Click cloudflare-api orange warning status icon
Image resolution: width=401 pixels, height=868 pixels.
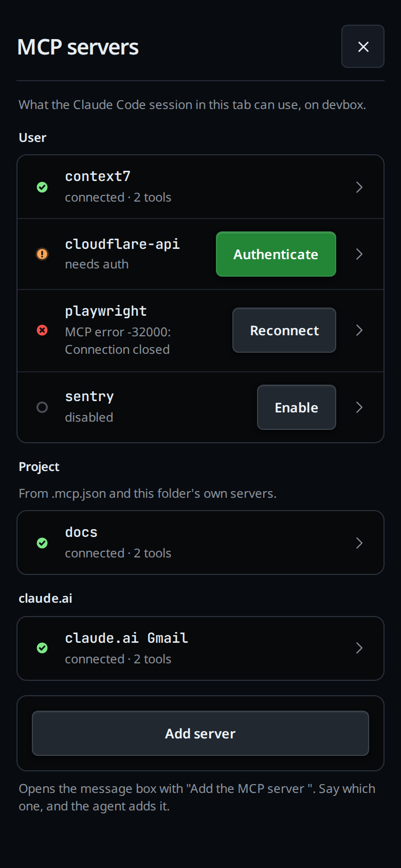pyautogui.click(x=42, y=254)
